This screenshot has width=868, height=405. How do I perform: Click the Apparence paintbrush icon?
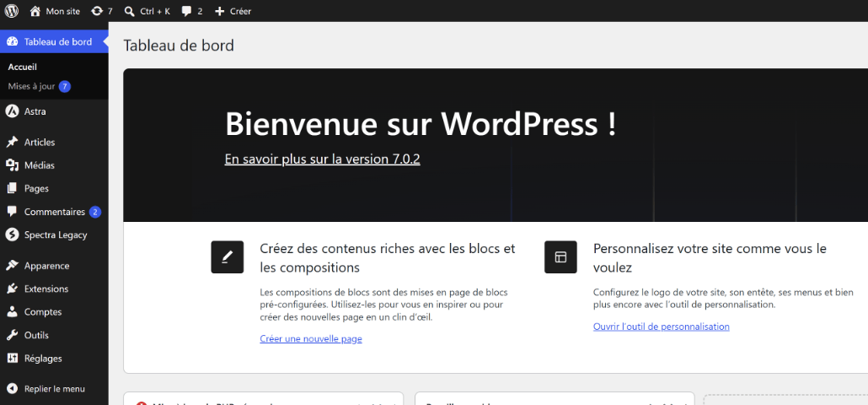coord(12,266)
